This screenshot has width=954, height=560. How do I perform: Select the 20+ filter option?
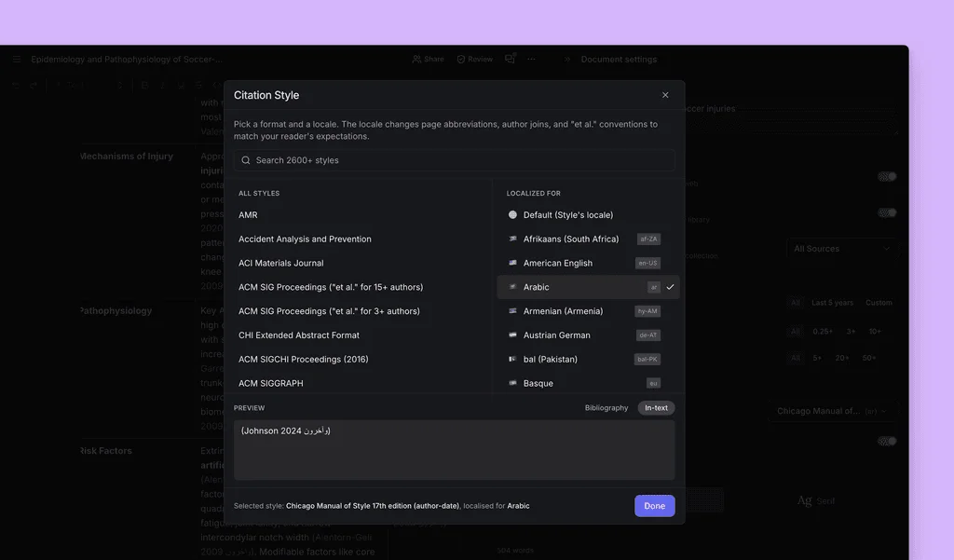pyautogui.click(x=842, y=358)
